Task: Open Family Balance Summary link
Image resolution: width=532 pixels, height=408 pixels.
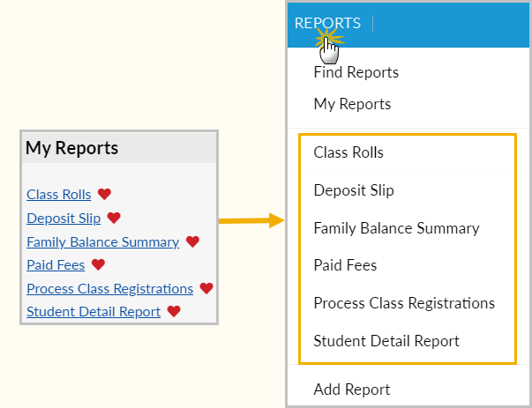Action: pyautogui.click(x=103, y=241)
